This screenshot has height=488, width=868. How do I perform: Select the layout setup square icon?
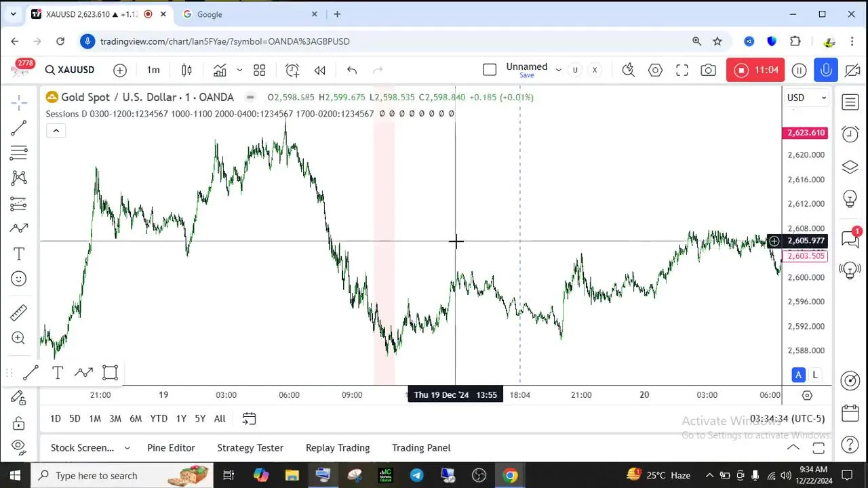[x=490, y=70]
